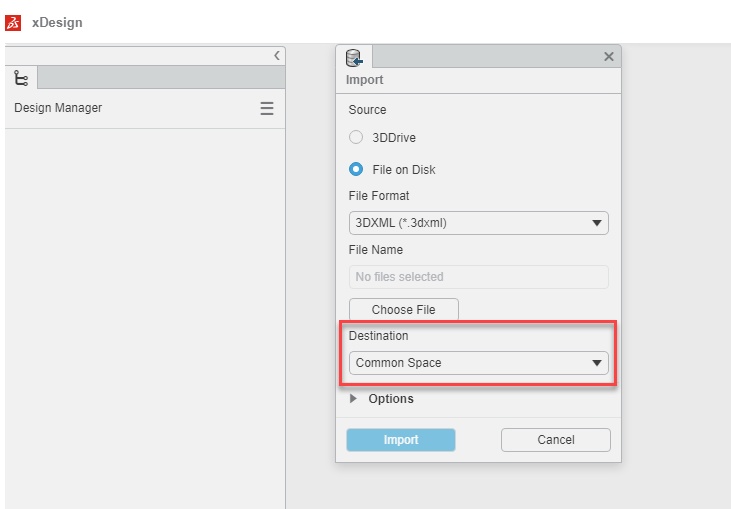731x509 pixels.
Task: Click the Options label text
Action: click(391, 399)
